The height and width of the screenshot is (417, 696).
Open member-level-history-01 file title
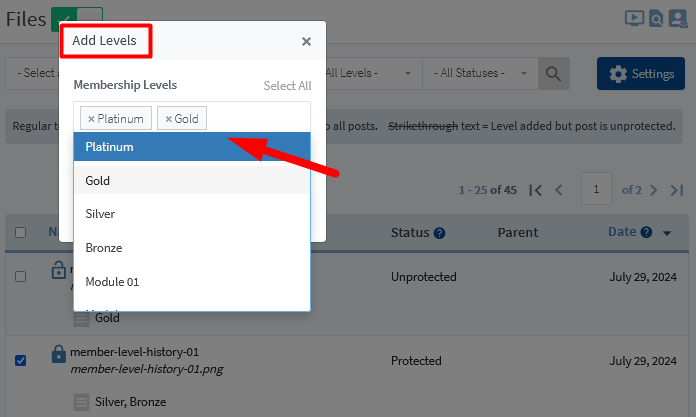[x=134, y=352]
